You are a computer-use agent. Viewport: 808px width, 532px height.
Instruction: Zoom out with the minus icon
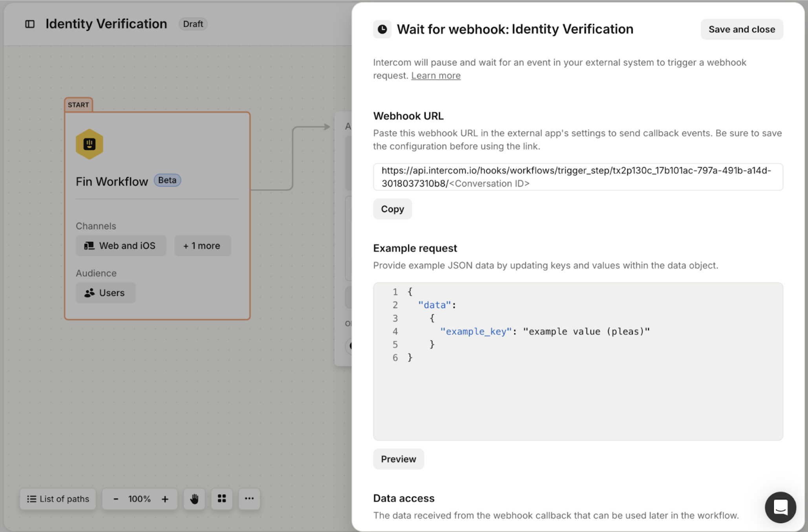tap(116, 499)
